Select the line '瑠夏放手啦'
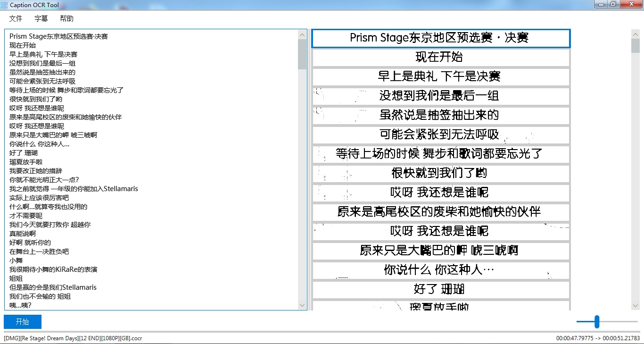 [x=26, y=162]
